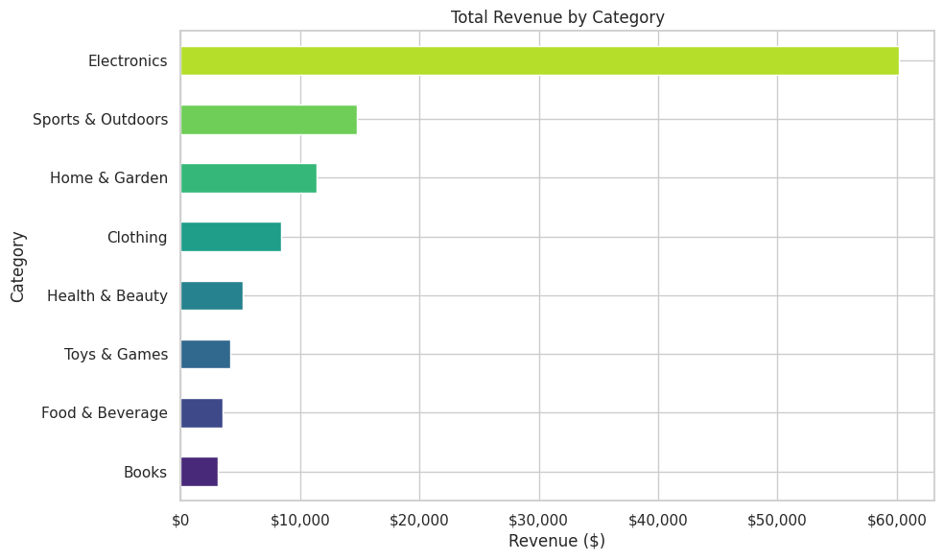This screenshot has width=944, height=560.
Task: Select the Sports & Outdoors bar
Action: click(x=269, y=120)
